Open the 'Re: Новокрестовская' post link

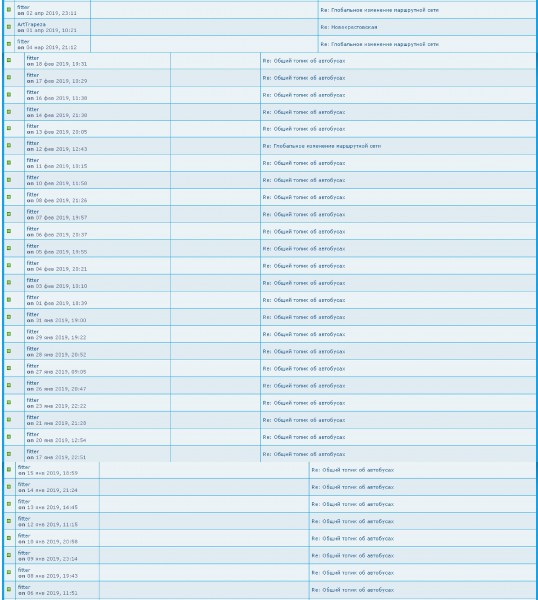pos(349,27)
